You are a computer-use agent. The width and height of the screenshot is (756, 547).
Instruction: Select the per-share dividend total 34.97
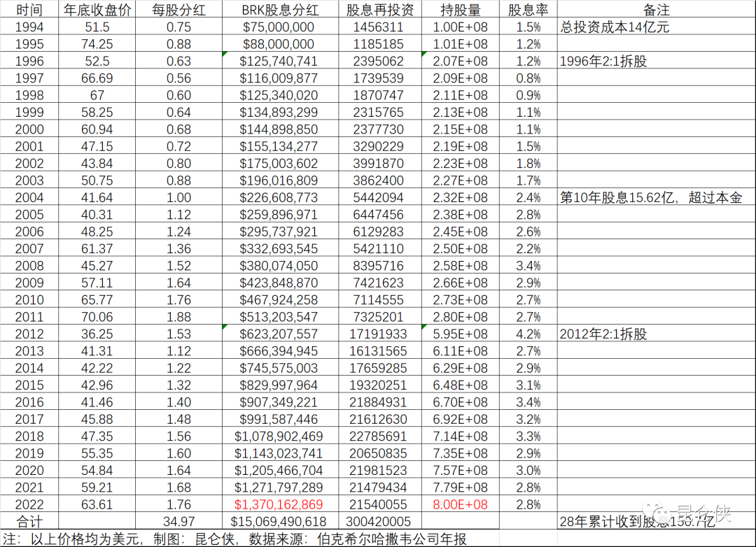click(x=178, y=522)
